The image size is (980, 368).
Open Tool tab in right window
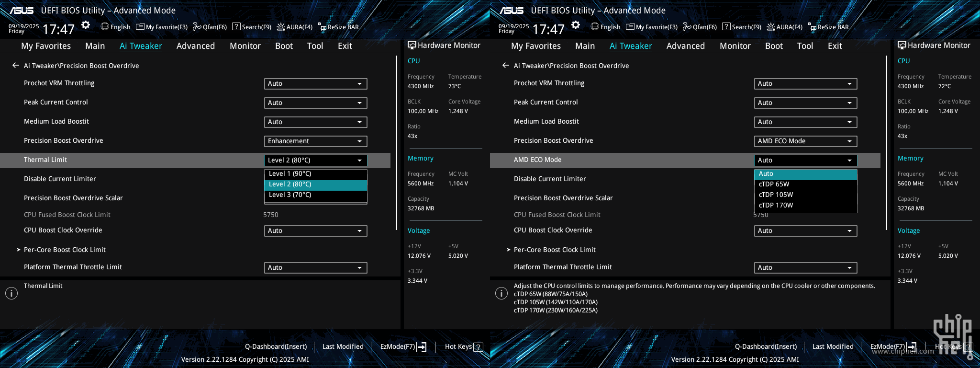[x=805, y=46]
